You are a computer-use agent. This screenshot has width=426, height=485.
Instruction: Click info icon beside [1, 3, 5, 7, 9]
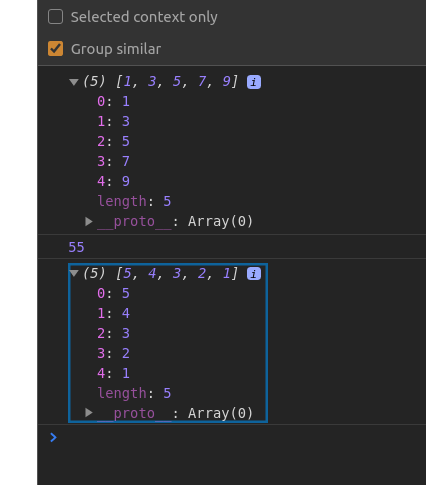[254, 82]
